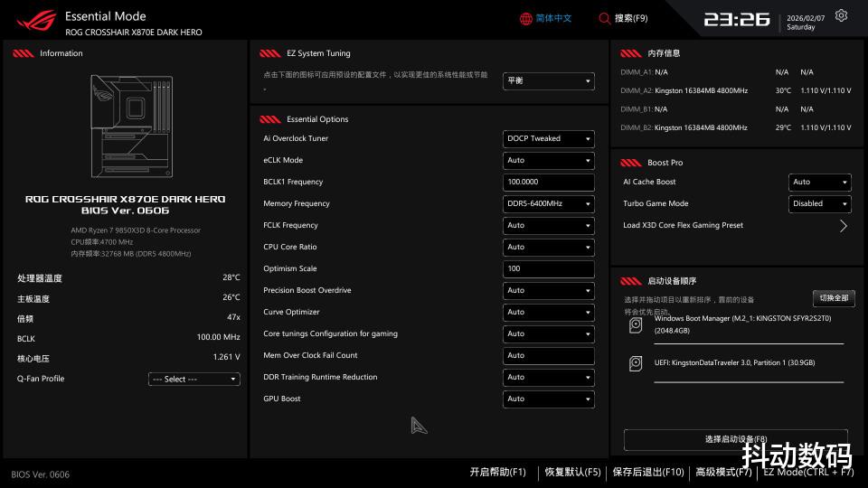Open the AI Cache Boost dropdown

pyautogui.click(x=819, y=182)
